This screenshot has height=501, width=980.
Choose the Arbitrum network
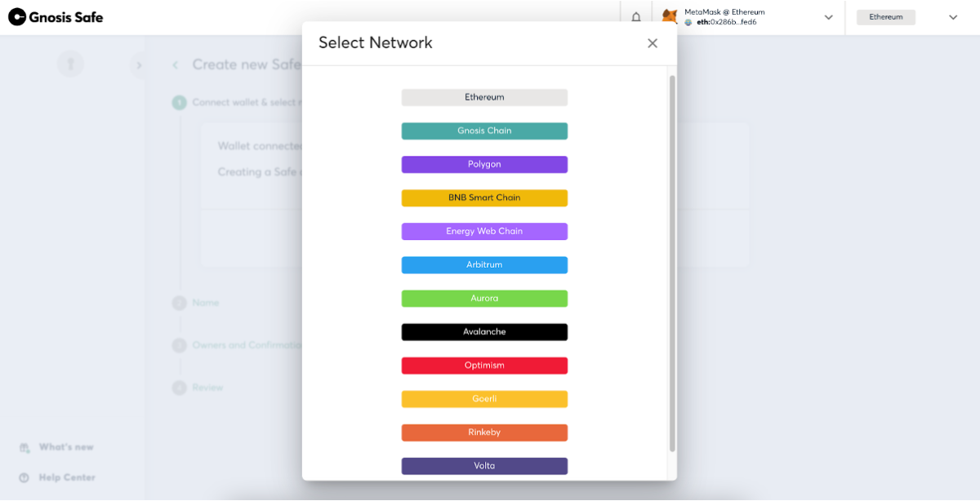coord(484,264)
